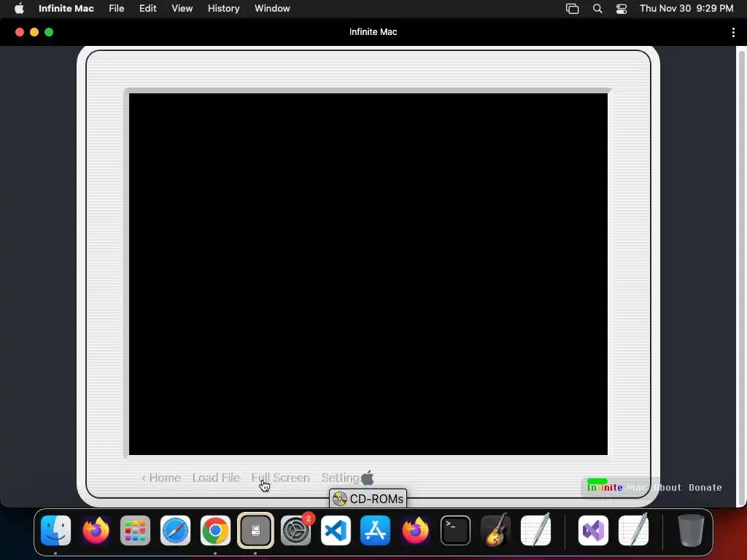Go back via the Home link
Viewport: 747px width, 560px height.
coord(161,478)
